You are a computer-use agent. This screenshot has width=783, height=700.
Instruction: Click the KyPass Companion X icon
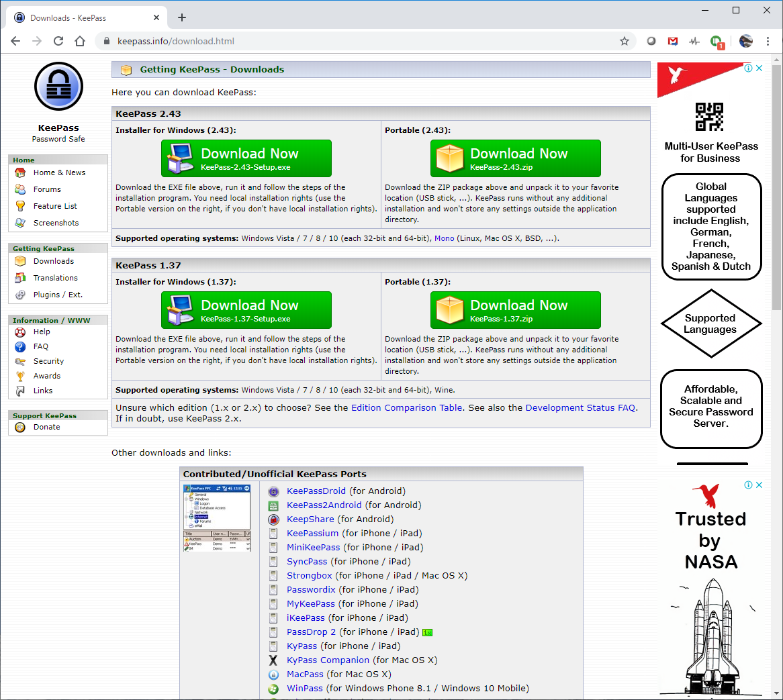273,660
